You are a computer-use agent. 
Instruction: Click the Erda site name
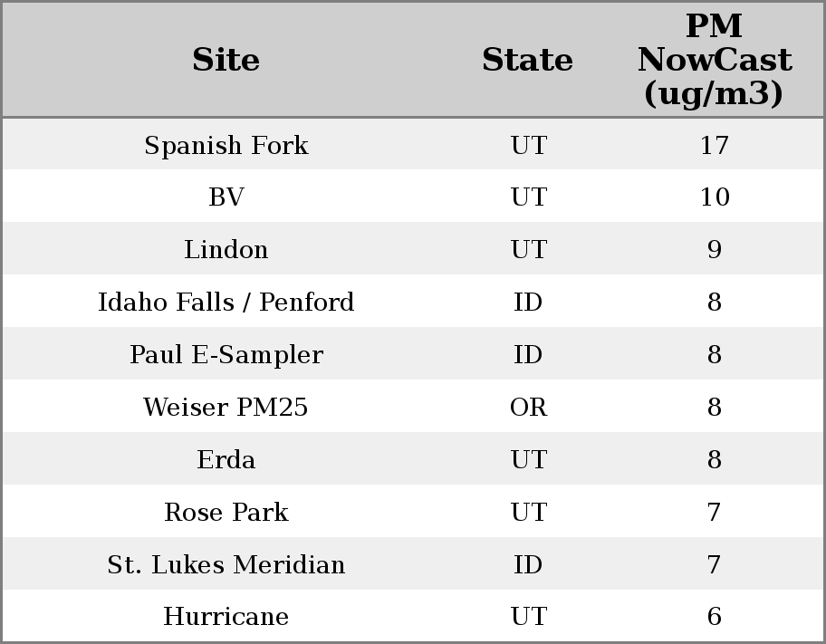point(226,459)
